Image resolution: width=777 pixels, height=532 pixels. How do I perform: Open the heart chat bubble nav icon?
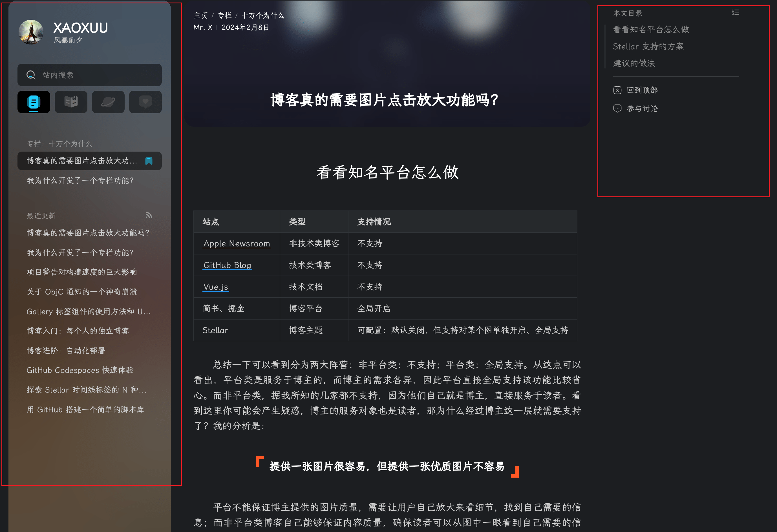click(145, 102)
